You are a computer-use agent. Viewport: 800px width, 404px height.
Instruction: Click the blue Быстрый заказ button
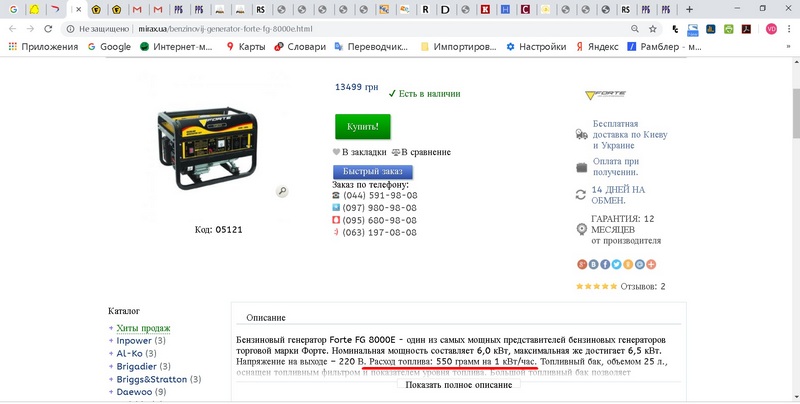coord(373,171)
